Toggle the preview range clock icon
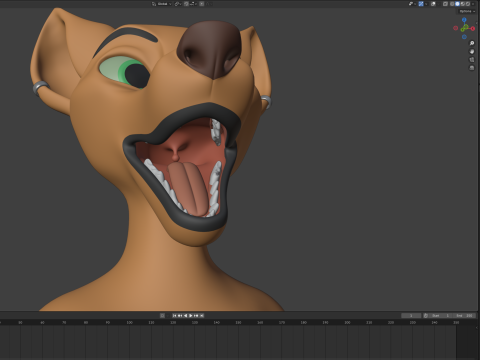Screen dimensions: 480x360 coord(426,315)
